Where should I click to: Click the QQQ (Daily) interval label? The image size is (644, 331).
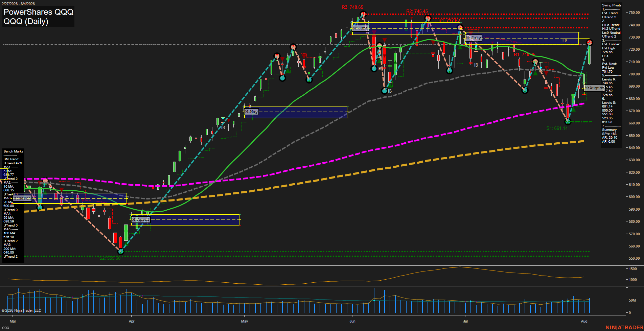point(26,21)
